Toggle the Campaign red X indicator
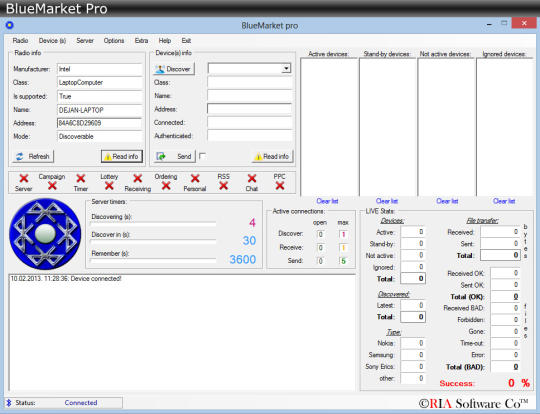540x414 pixels. pos(52,186)
